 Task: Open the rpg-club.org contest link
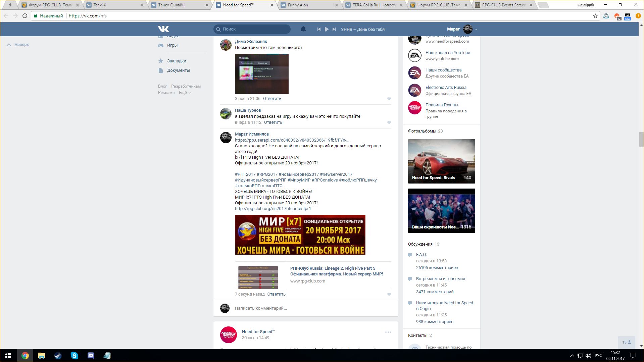(273, 209)
